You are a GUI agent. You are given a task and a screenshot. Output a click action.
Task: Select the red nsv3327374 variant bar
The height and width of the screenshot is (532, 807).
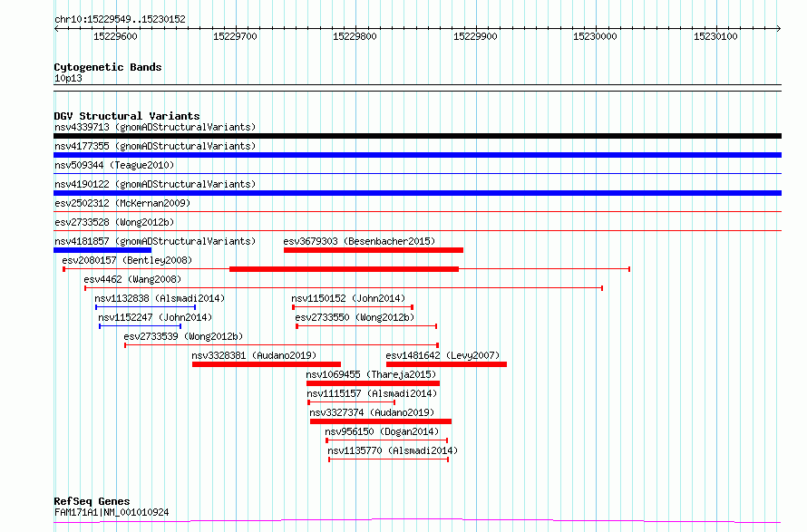[x=381, y=421]
